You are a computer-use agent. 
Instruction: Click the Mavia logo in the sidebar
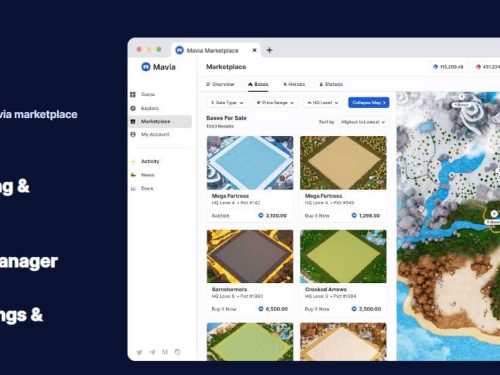pyautogui.click(x=158, y=67)
